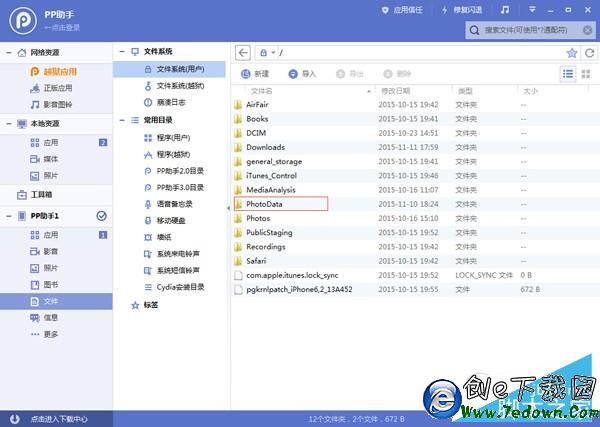The image size is (600, 427).
Task: Add current path to favorites star
Action: [x=572, y=53]
